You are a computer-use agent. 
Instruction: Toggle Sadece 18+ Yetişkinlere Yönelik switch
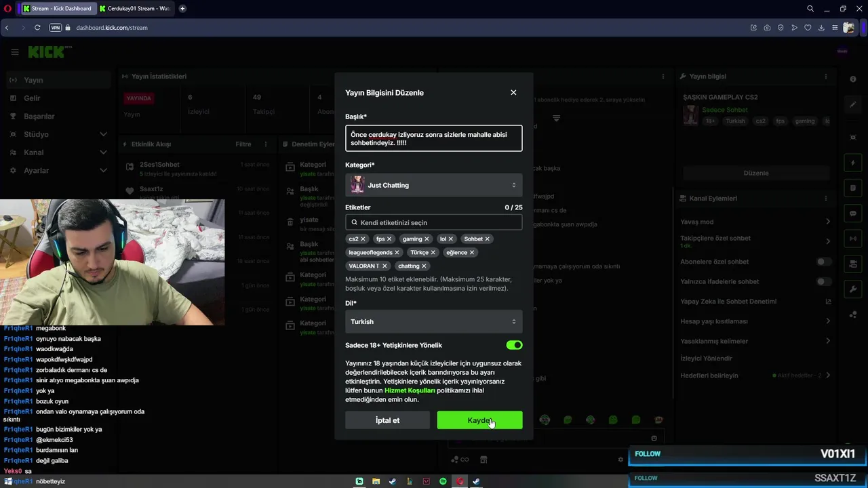(x=514, y=345)
